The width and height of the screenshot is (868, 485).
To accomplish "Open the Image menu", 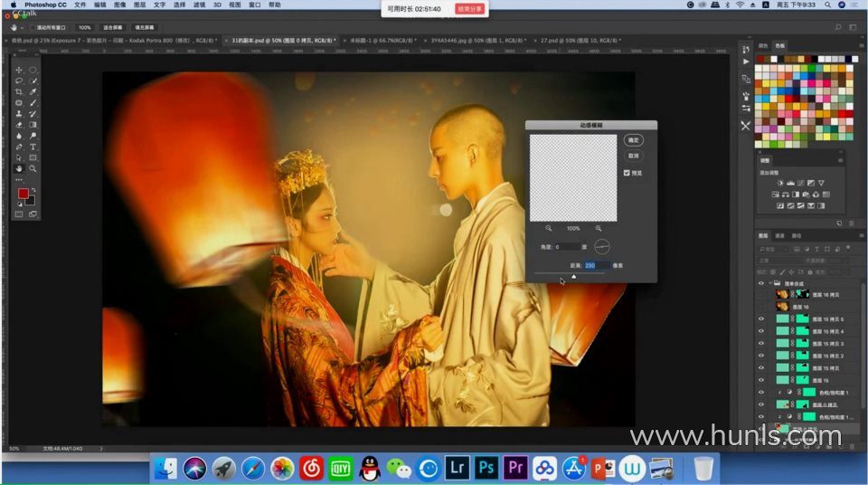I will click(x=119, y=5).
